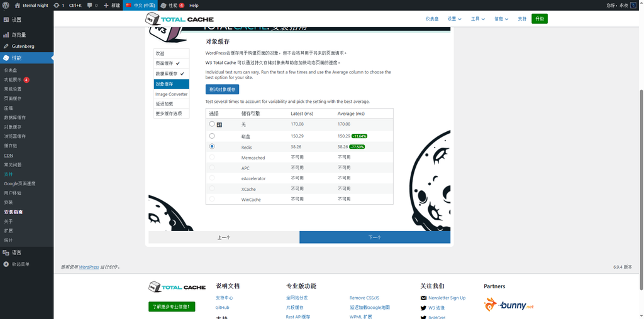Open CDN in performance submenu

pos(8,155)
